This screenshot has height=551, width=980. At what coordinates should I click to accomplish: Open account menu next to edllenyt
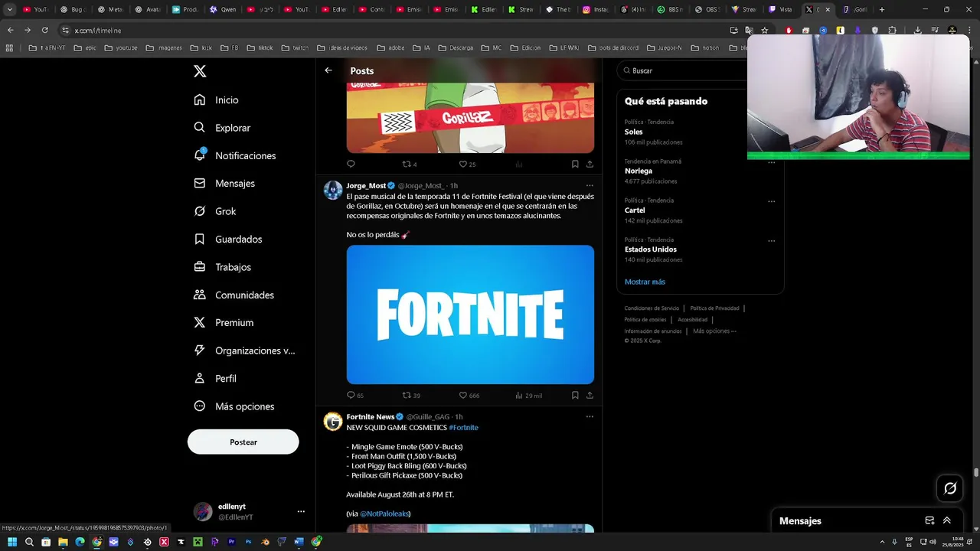point(301,511)
